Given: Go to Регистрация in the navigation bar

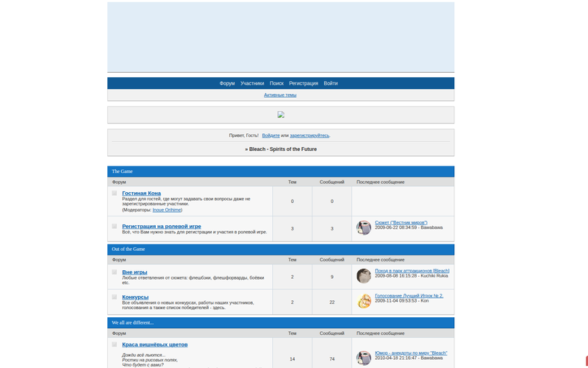Looking at the screenshot, I should pyautogui.click(x=304, y=84).
